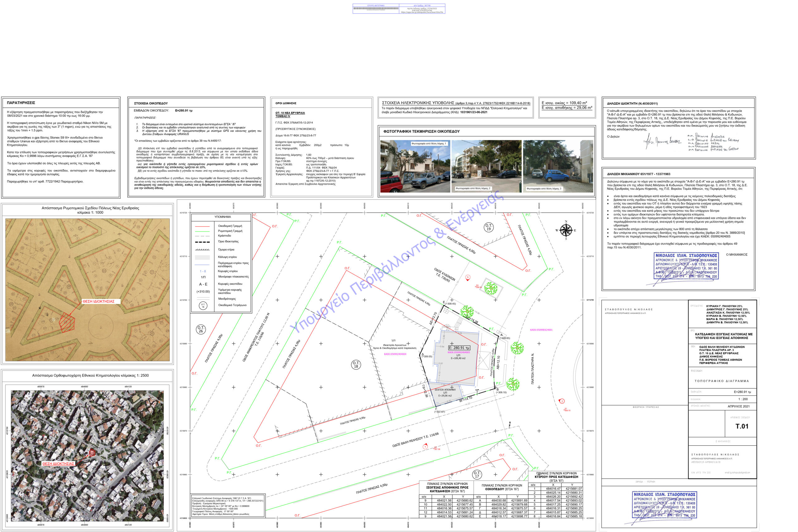Click the O.T. 18 circle on the map
Screen dimensions: 798x532
[x=356, y=365]
